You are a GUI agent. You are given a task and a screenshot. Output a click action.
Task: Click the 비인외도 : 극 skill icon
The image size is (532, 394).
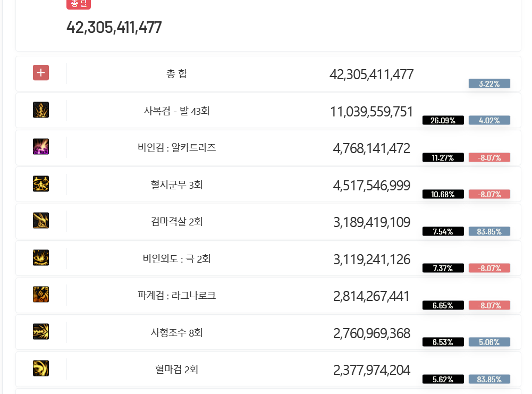[41, 257]
